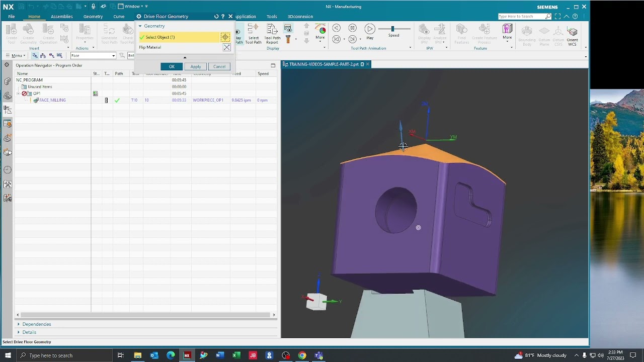Open Tool Path Report

click(x=272, y=34)
